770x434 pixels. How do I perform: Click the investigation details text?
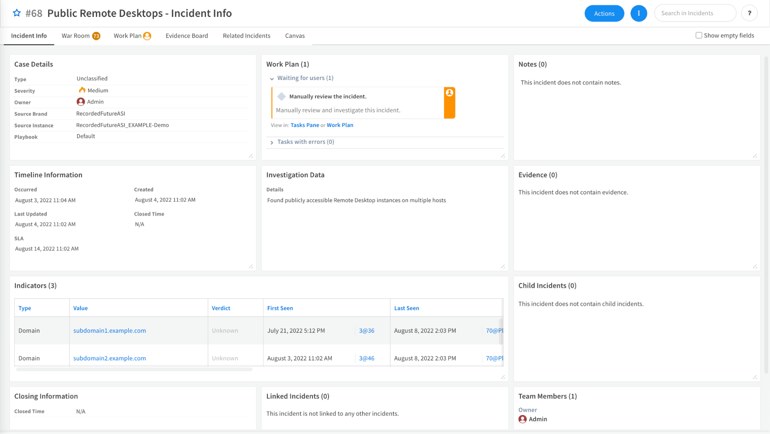(357, 200)
